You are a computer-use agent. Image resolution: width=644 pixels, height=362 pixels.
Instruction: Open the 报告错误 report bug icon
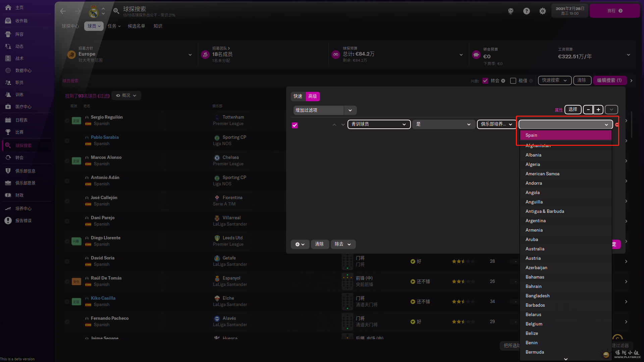(x=8, y=221)
